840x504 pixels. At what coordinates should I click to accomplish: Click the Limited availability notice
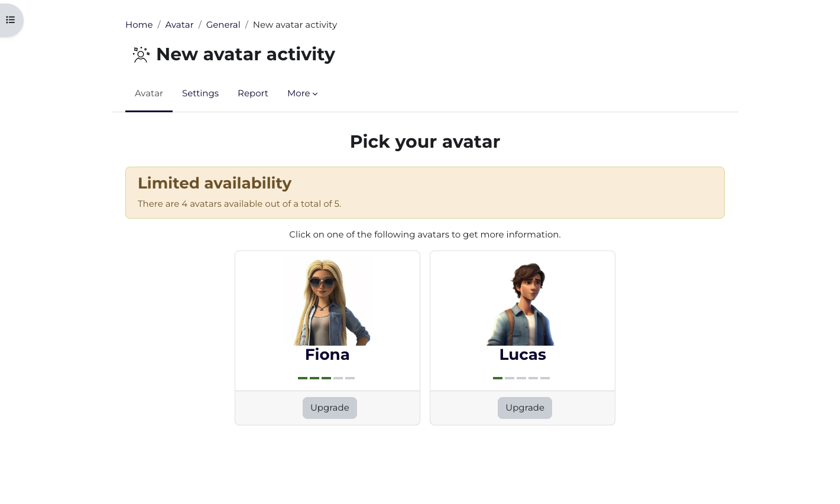(x=425, y=192)
